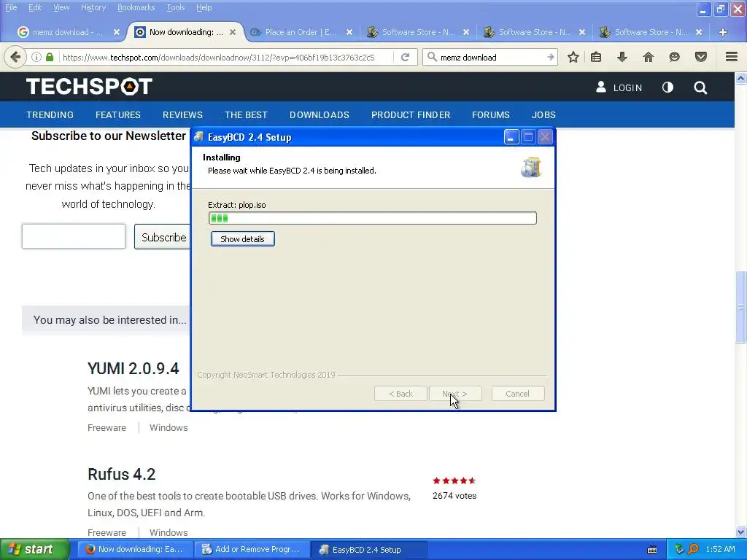Click Show details in the installer
The image size is (747, 560).
pyautogui.click(x=242, y=238)
